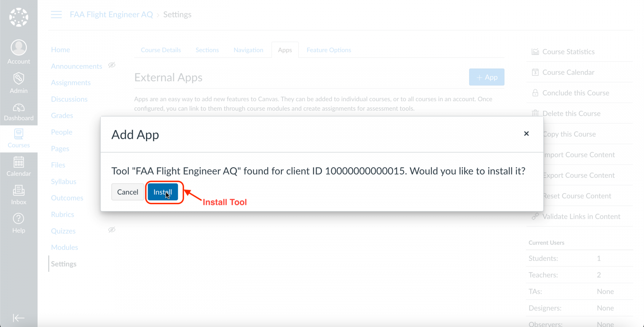Open the Courses book icon
The width and height of the screenshot is (644, 327).
point(19,134)
